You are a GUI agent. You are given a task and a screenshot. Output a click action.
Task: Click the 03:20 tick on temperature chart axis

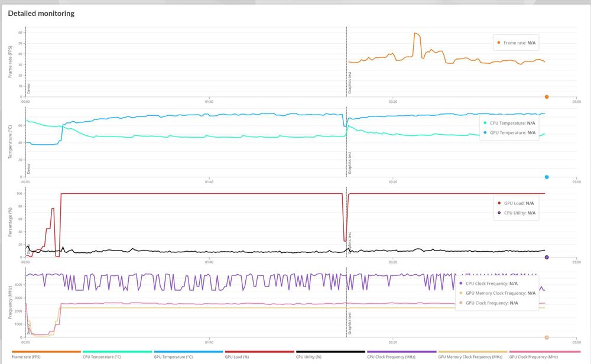tap(393, 182)
